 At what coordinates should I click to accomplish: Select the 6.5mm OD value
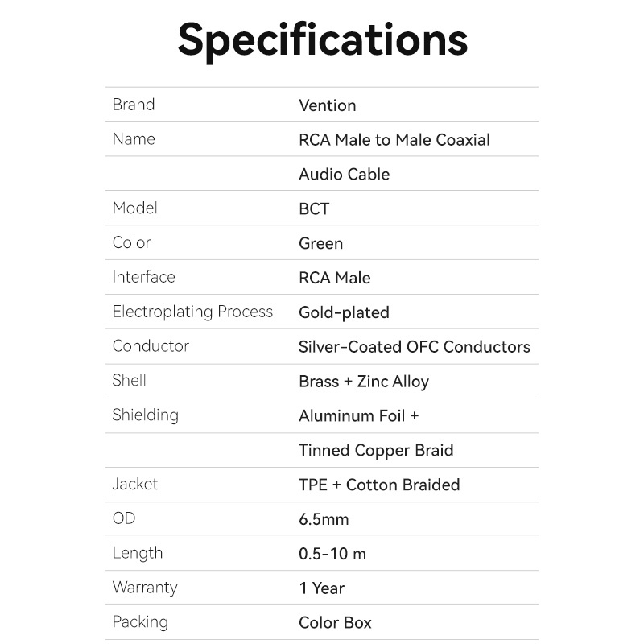pos(324,519)
